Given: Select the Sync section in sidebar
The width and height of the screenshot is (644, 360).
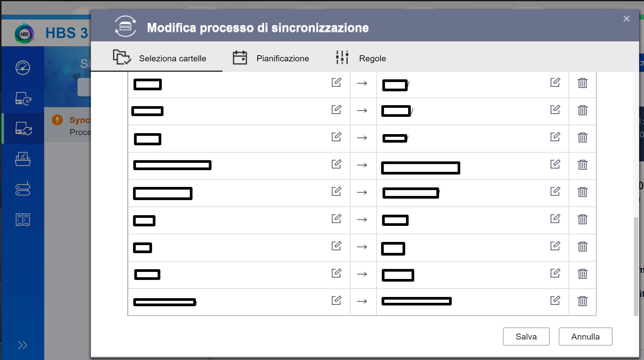Looking at the screenshot, I should pos(23,128).
